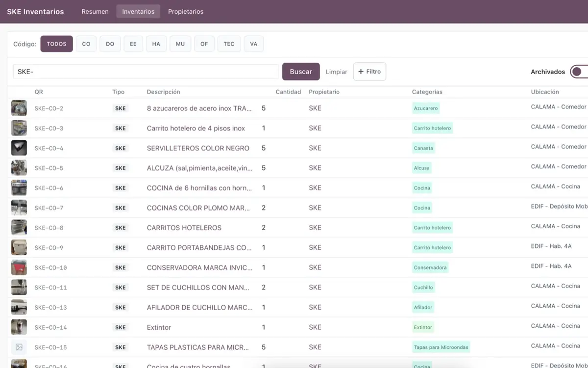Focus the SKE- search field

(146, 72)
